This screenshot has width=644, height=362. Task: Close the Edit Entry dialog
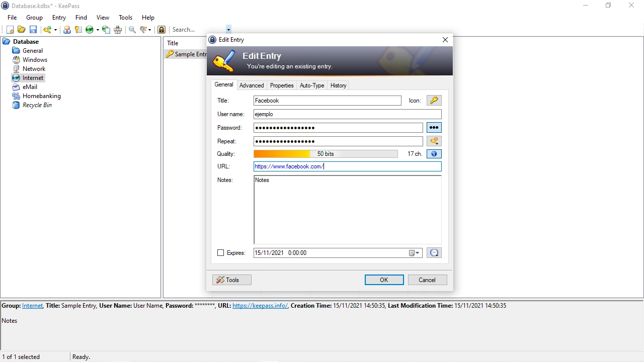point(445,40)
